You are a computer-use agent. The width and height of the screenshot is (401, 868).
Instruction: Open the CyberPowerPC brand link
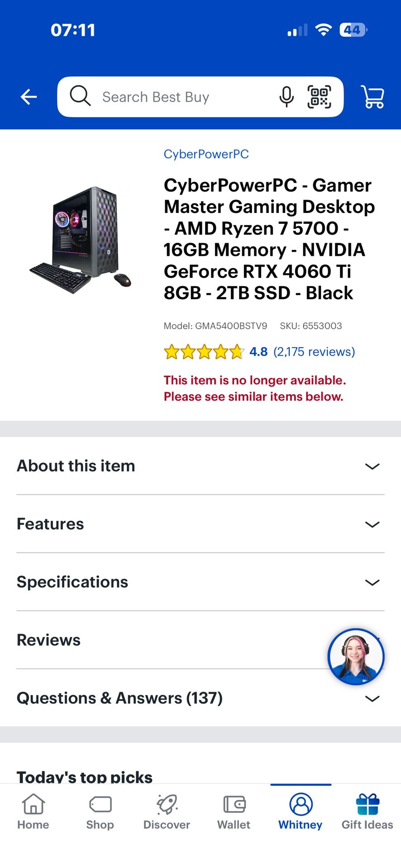(206, 154)
